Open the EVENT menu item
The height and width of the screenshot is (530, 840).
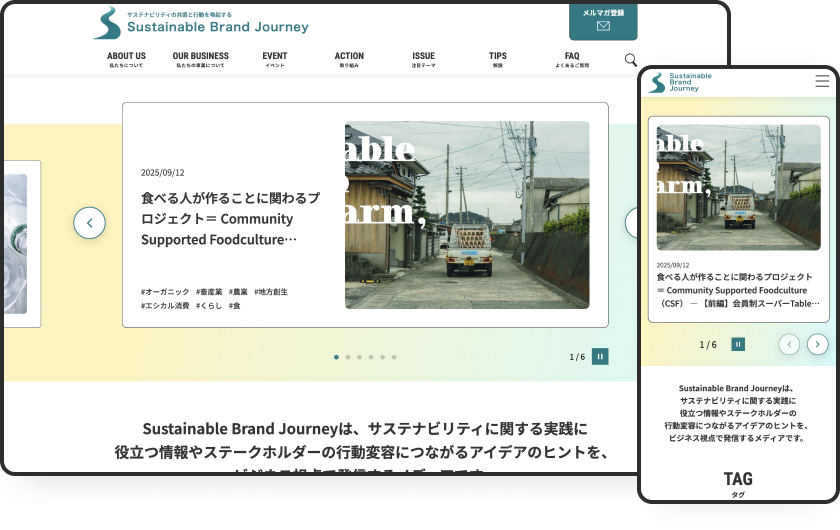[x=275, y=59]
